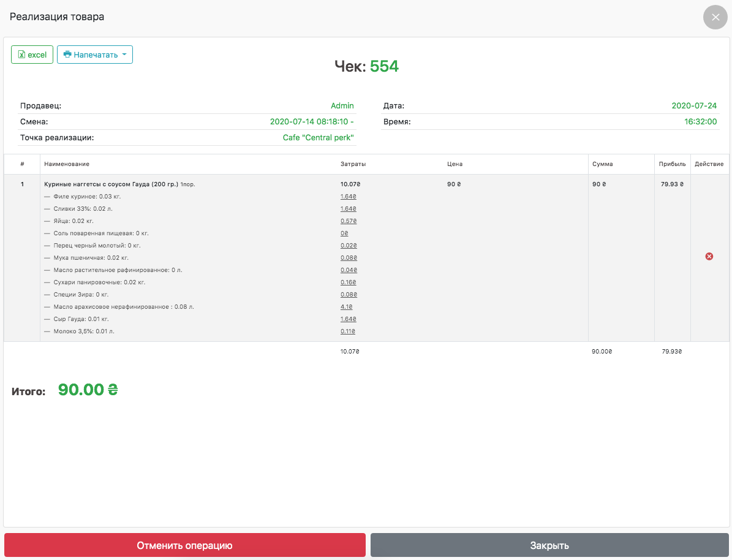Open the cost link for Сливки 33%
The width and height of the screenshot is (732, 560).
(x=348, y=209)
